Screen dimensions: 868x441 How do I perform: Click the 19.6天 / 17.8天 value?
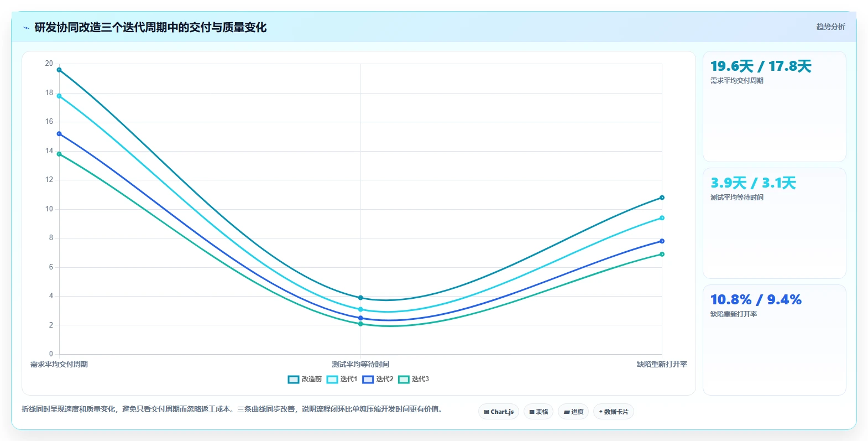point(761,66)
